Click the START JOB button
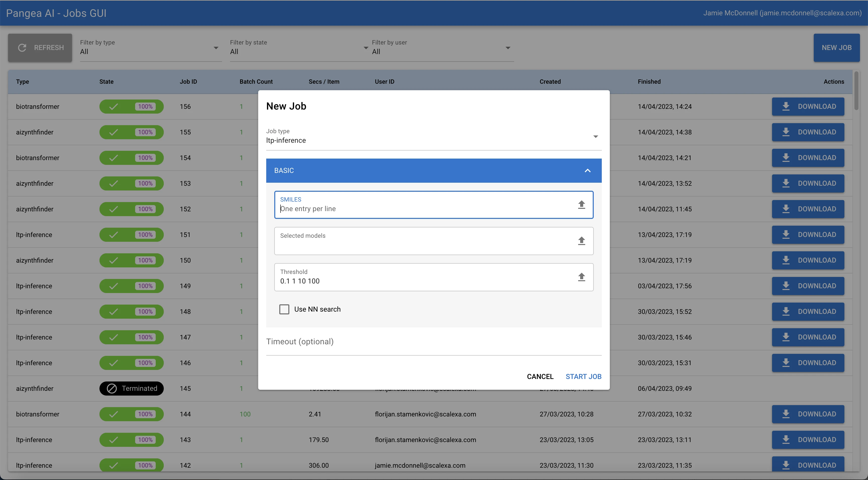The height and width of the screenshot is (480, 868). pyautogui.click(x=583, y=376)
